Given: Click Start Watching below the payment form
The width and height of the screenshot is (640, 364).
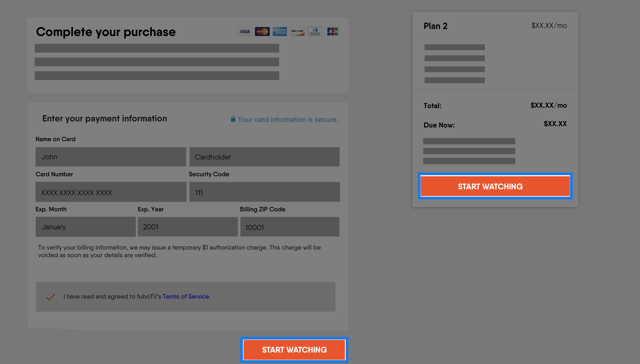Looking at the screenshot, I should (x=294, y=350).
